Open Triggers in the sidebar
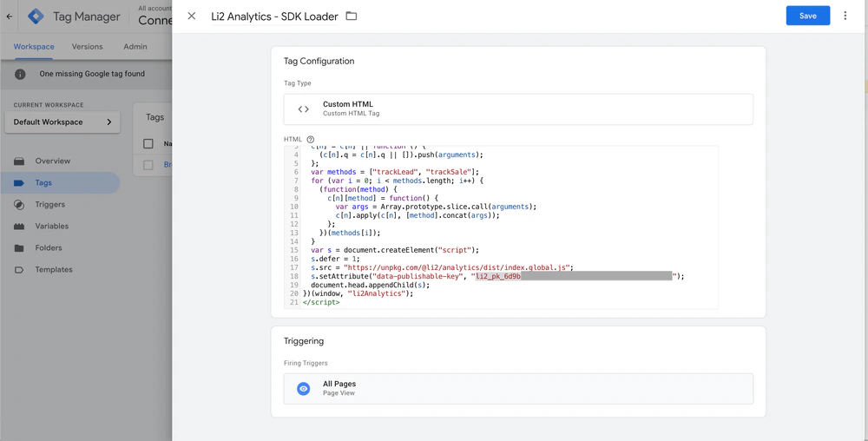Screen dimensions: 868x441 (49, 204)
